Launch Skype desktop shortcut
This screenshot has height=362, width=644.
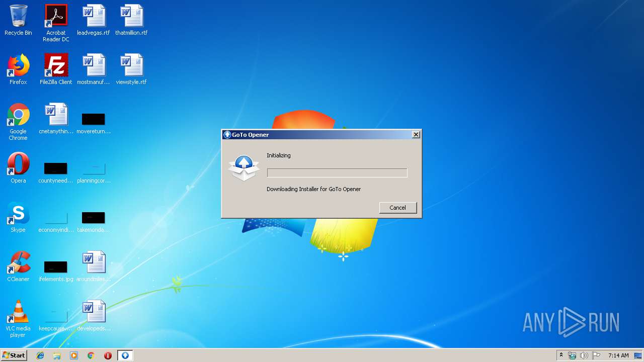(18, 217)
